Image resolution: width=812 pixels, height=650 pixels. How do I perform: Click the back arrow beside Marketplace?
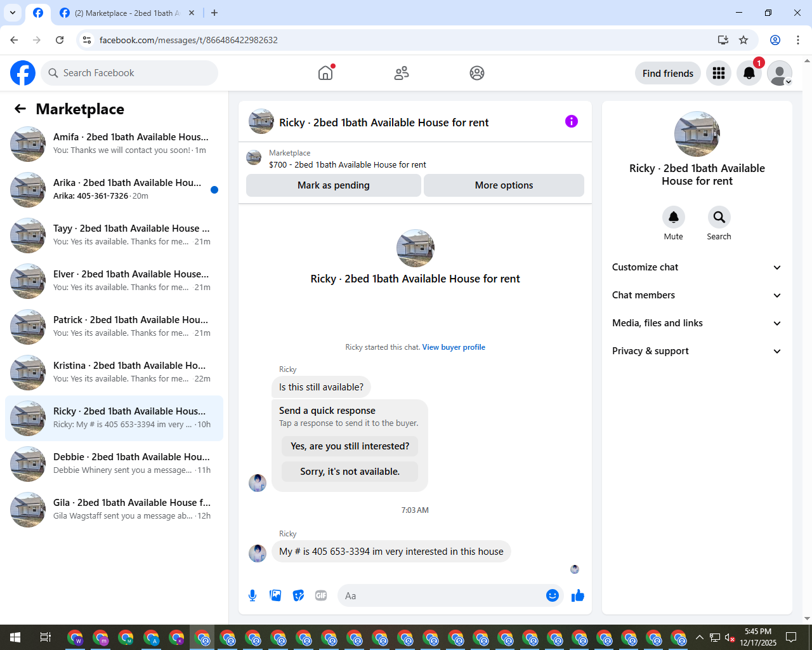[20, 109]
